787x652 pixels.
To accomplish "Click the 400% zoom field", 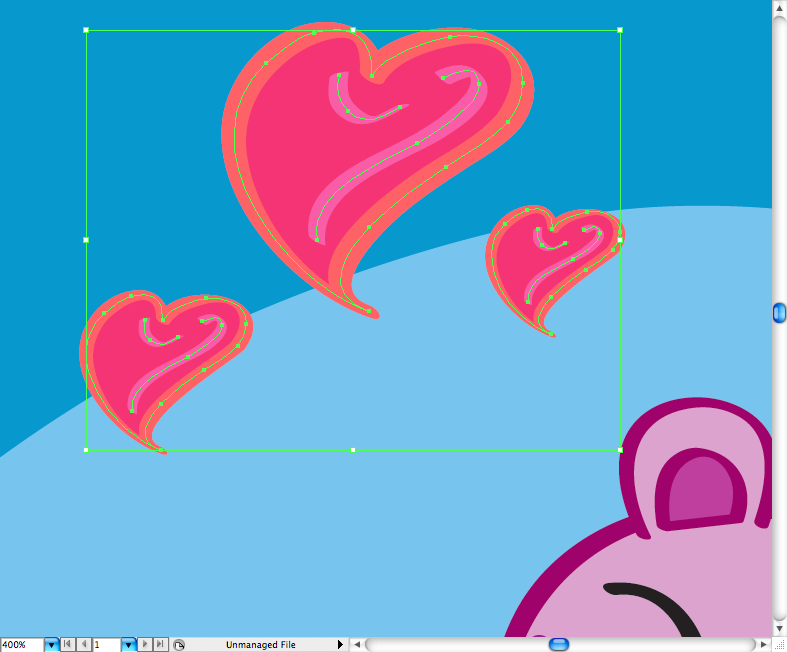I will tap(21, 645).
